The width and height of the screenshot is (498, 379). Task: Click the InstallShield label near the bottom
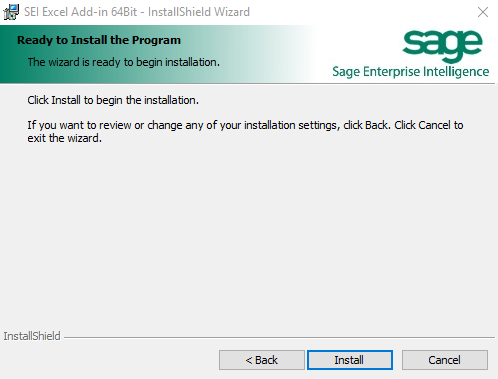[x=32, y=336]
